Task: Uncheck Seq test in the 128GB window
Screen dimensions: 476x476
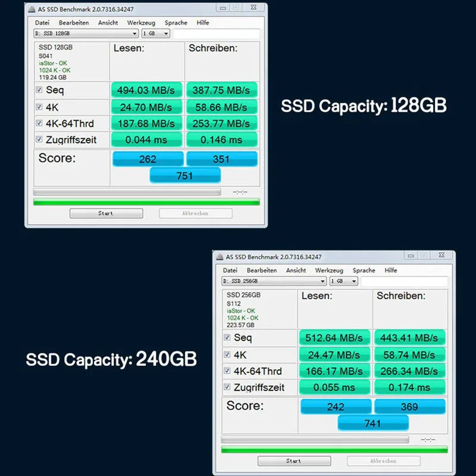Action: click(x=39, y=90)
